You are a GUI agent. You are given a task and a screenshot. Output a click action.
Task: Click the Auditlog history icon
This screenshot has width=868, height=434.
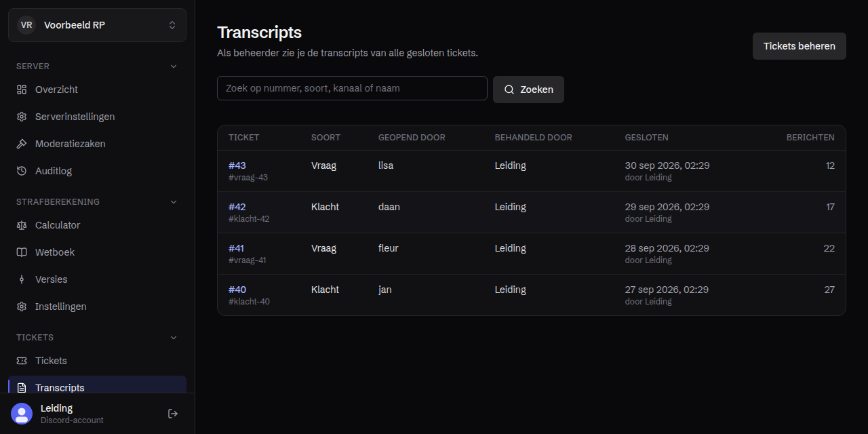(x=22, y=171)
